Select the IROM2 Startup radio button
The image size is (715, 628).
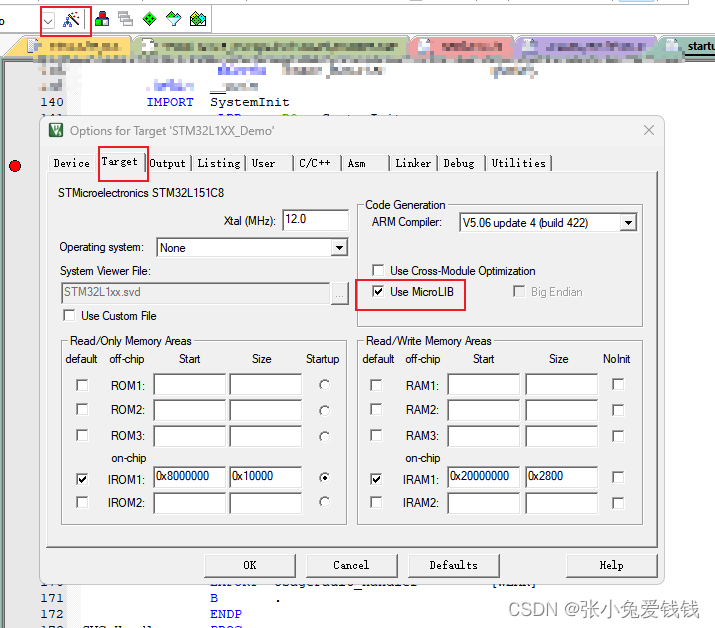324,502
